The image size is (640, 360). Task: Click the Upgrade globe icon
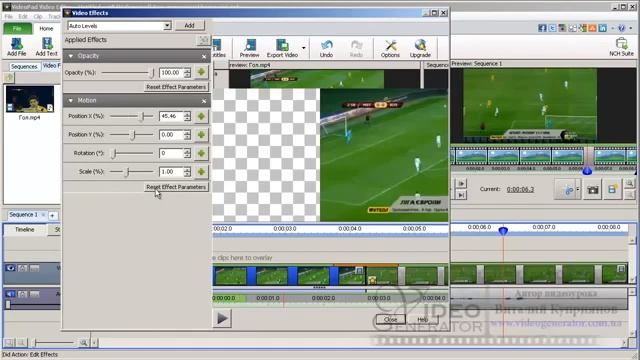click(420, 48)
